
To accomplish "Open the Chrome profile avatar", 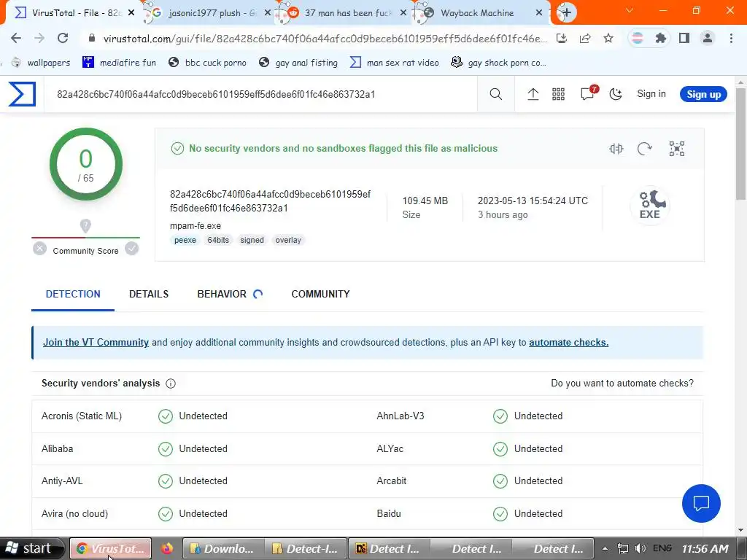I will [x=708, y=38].
